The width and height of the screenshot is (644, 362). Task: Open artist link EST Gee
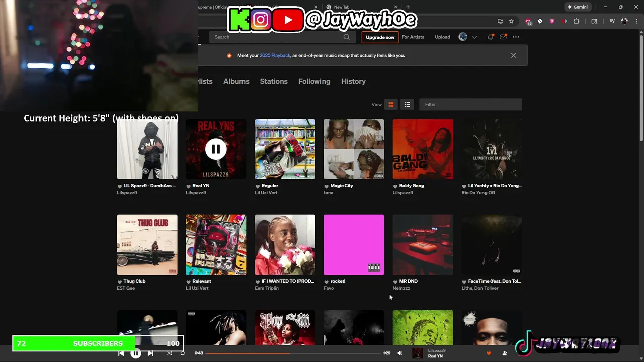point(126,288)
